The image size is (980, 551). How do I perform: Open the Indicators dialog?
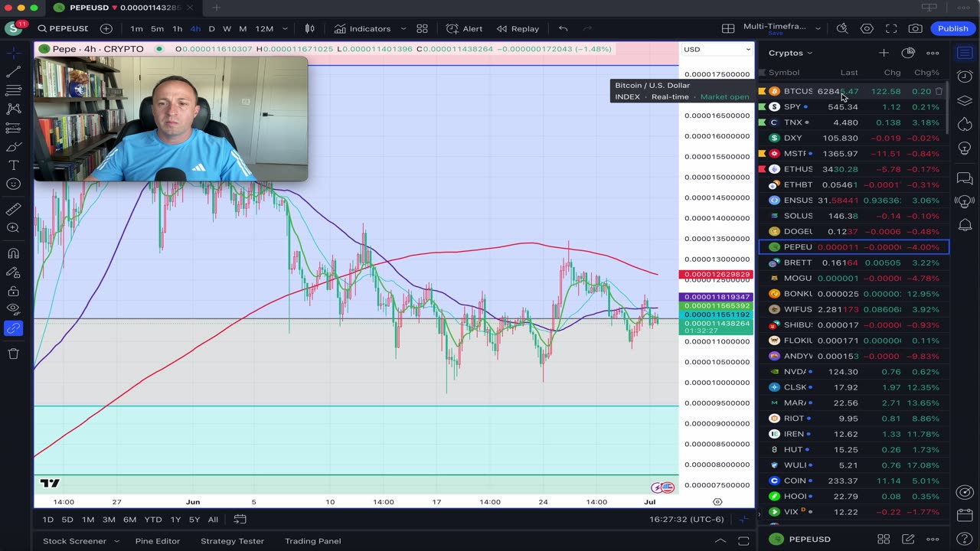[x=362, y=28]
